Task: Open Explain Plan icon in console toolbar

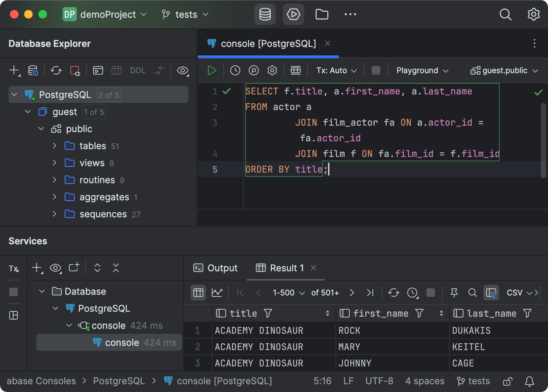Action: pos(253,70)
